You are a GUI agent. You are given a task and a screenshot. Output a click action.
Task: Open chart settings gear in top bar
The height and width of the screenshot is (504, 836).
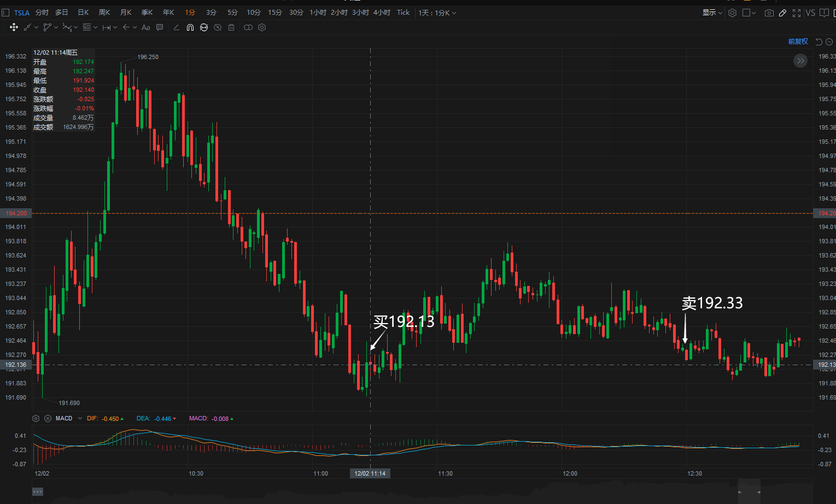[x=733, y=13]
